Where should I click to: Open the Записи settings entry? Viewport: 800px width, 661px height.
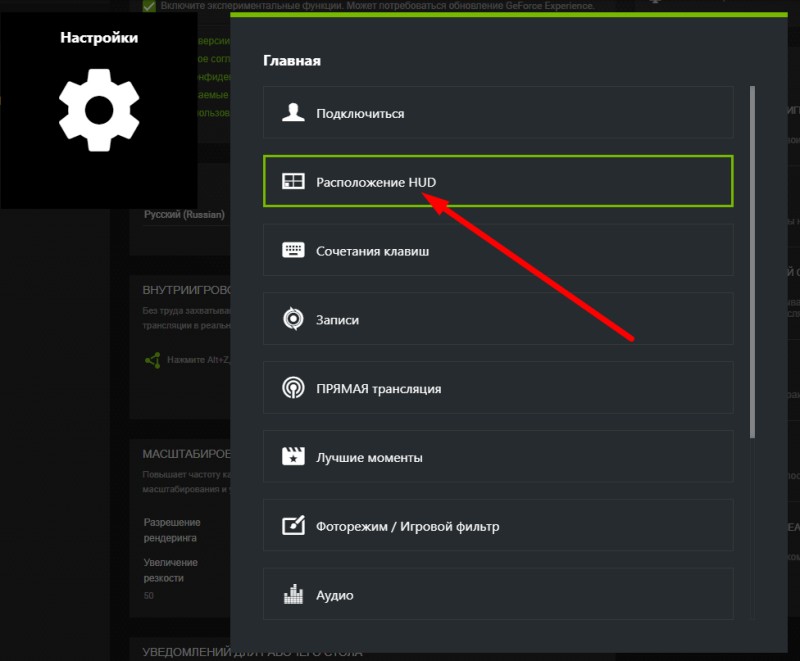point(498,319)
